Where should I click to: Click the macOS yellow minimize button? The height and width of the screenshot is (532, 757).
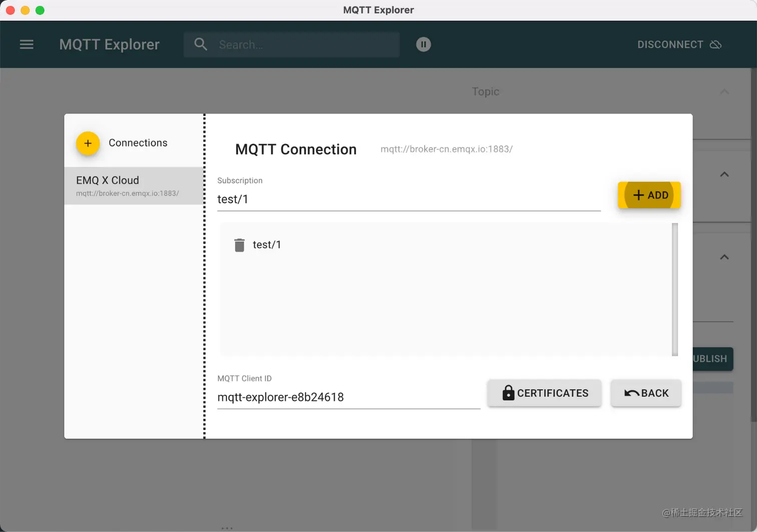coord(25,10)
